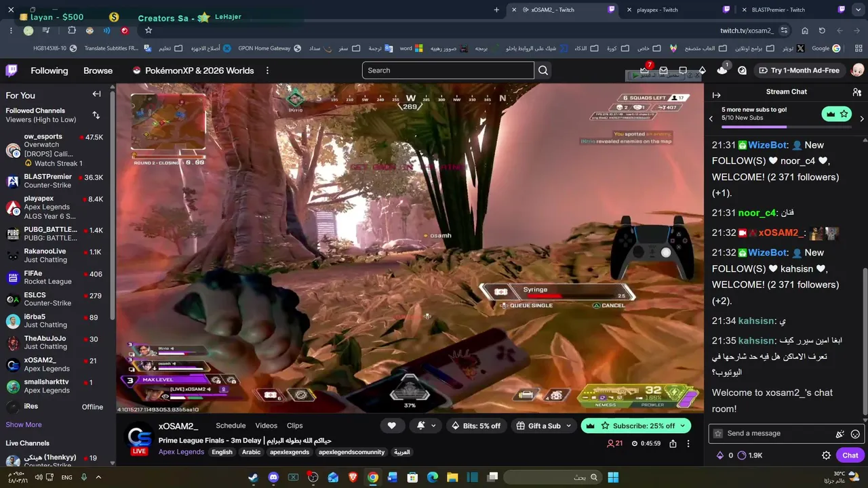Expand the Gift a Sub dropdown arrow
Image resolution: width=868 pixels, height=488 pixels.
pyautogui.click(x=568, y=426)
